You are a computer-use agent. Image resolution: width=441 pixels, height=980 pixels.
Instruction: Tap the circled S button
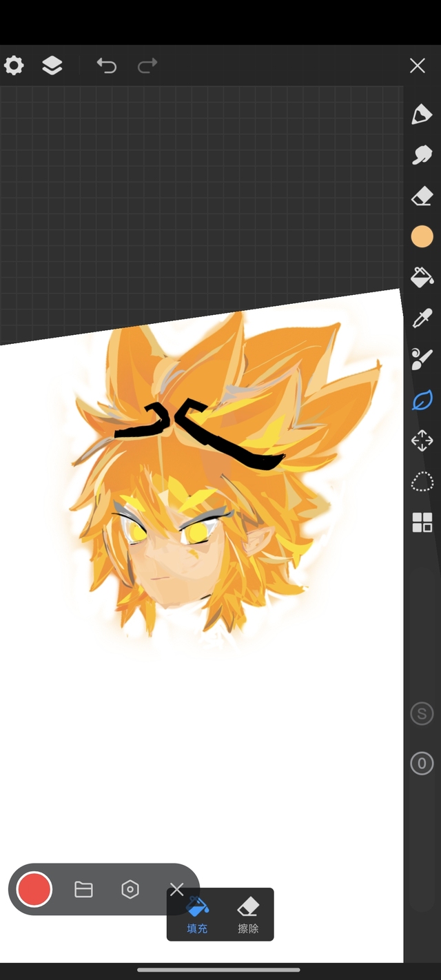(422, 713)
